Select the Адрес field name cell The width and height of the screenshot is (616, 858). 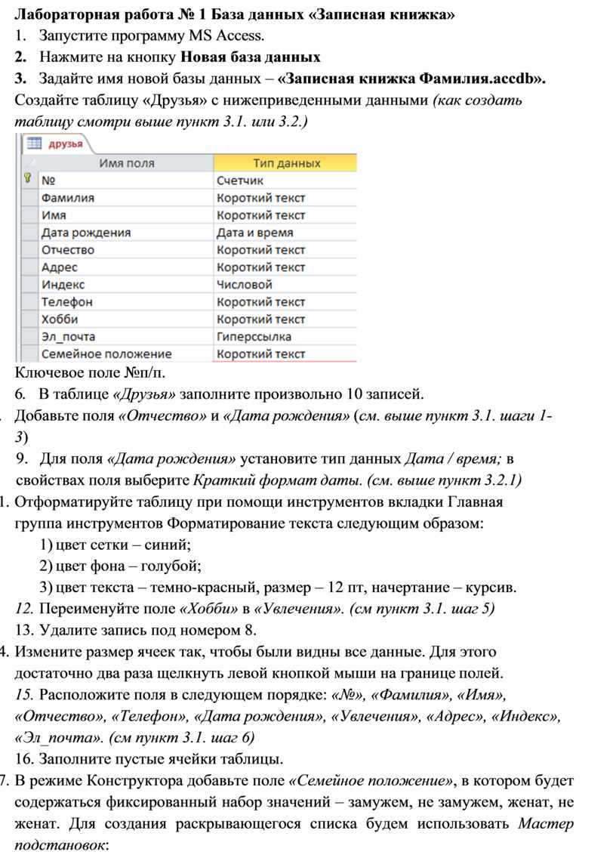[126, 267]
